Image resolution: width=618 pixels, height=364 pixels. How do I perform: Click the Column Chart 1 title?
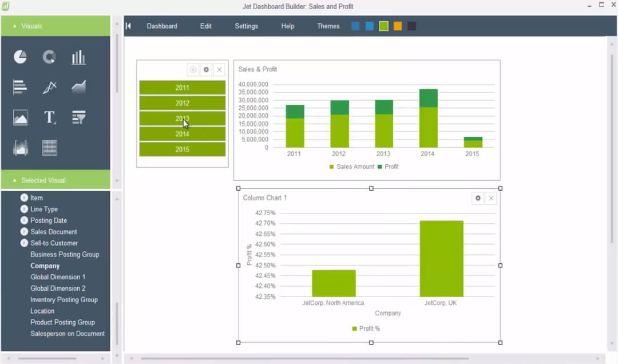click(265, 198)
